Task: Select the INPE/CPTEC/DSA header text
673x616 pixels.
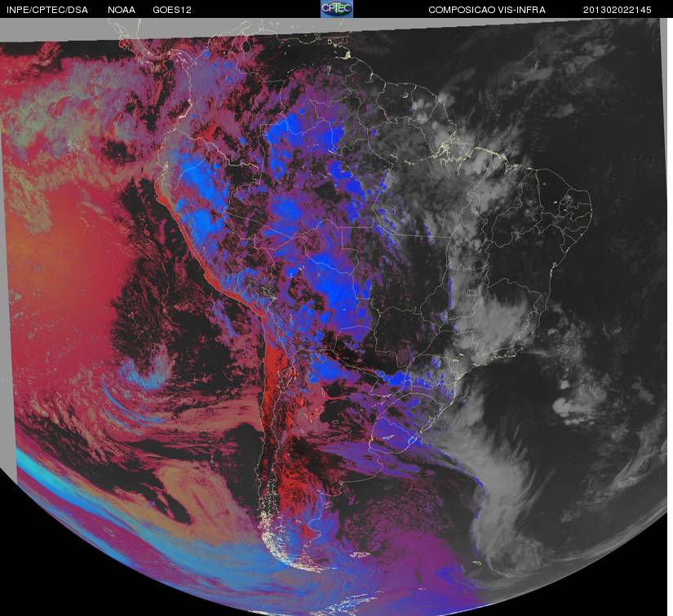Action: [x=47, y=10]
